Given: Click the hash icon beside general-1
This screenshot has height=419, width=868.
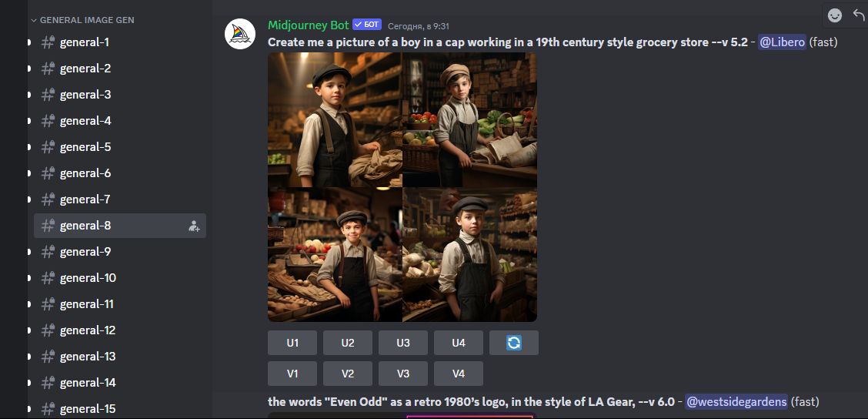Looking at the screenshot, I should tap(48, 42).
